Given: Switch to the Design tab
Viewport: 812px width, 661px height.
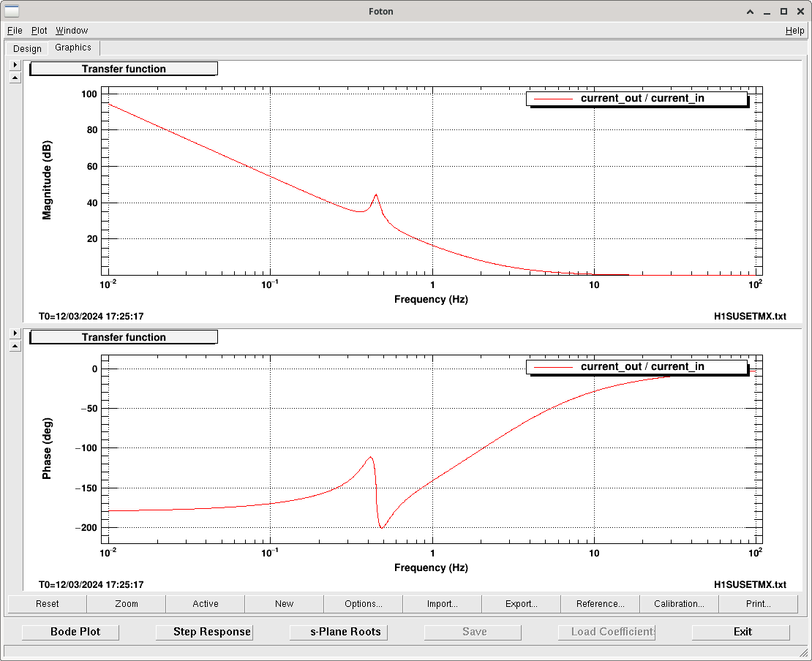Looking at the screenshot, I should pyautogui.click(x=27, y=48).
